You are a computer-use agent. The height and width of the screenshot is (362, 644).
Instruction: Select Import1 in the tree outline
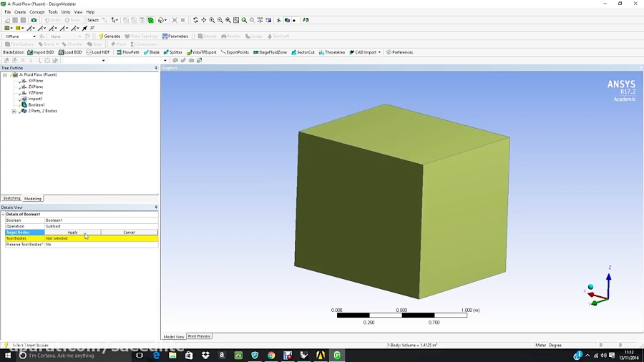(x=35, y=99)
